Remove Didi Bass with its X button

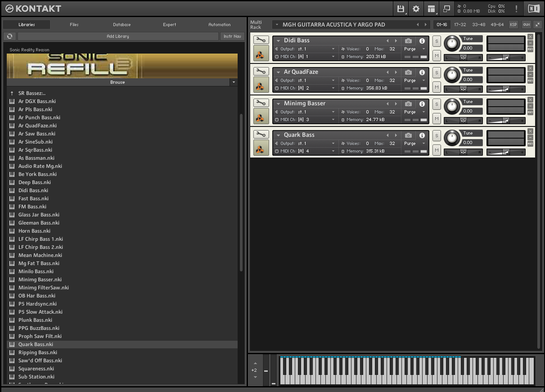(x=530, y=37)
